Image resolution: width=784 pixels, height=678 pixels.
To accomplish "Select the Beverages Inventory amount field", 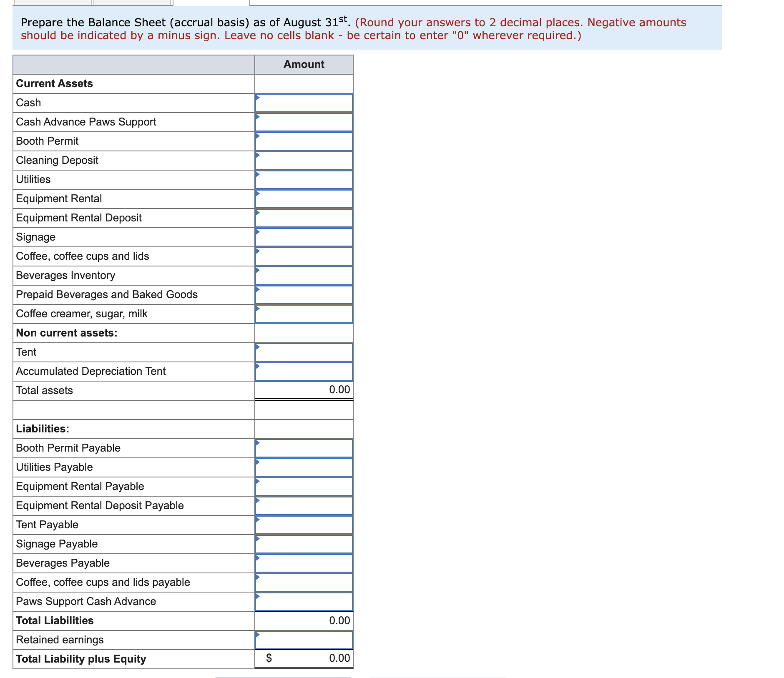I will point(304,276).
